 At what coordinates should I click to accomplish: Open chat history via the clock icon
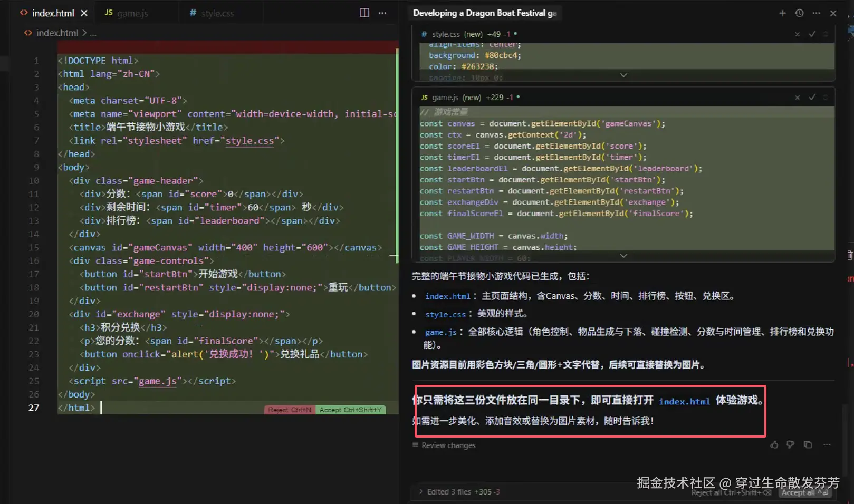[799, 13]
